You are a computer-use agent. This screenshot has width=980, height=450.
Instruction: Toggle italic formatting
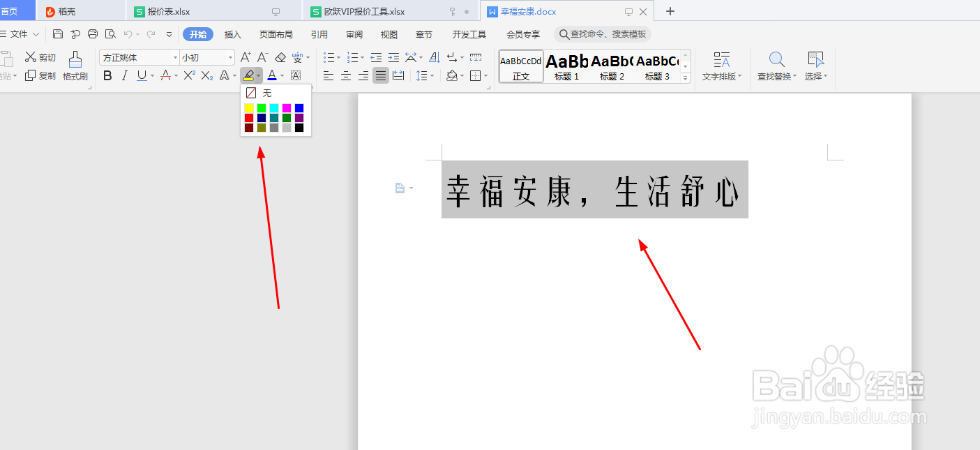pos(124,75)
